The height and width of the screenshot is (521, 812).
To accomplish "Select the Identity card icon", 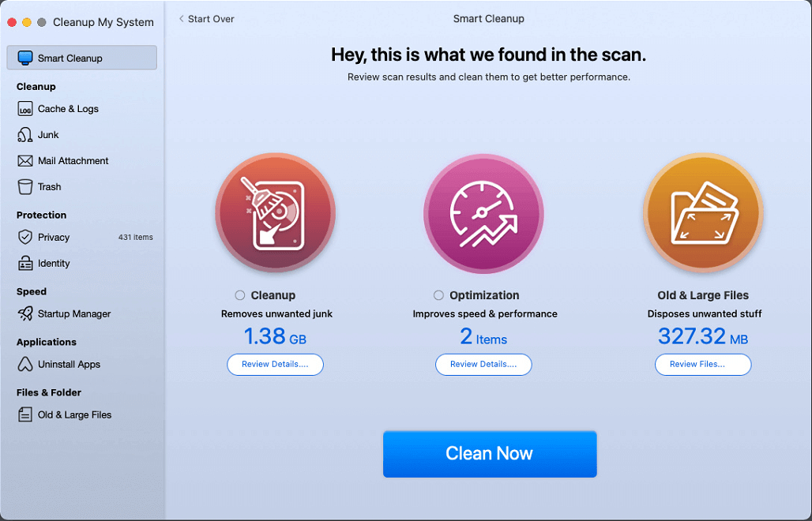I will click(x=24, y=264).
